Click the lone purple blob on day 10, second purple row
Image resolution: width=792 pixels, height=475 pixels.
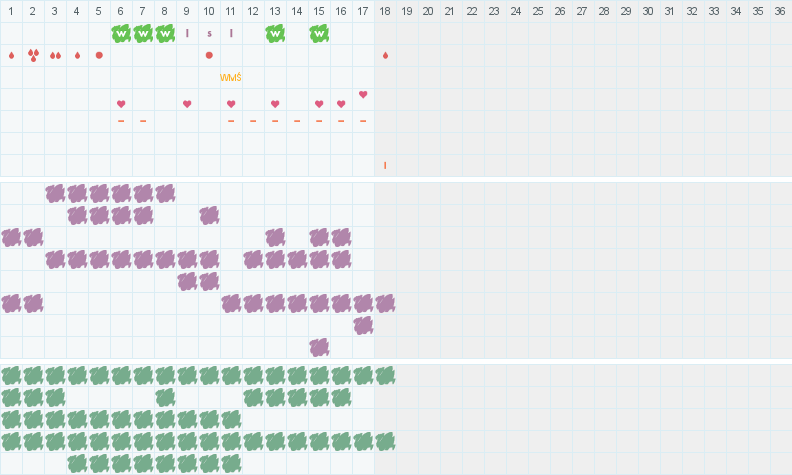(x=209, y=215)
